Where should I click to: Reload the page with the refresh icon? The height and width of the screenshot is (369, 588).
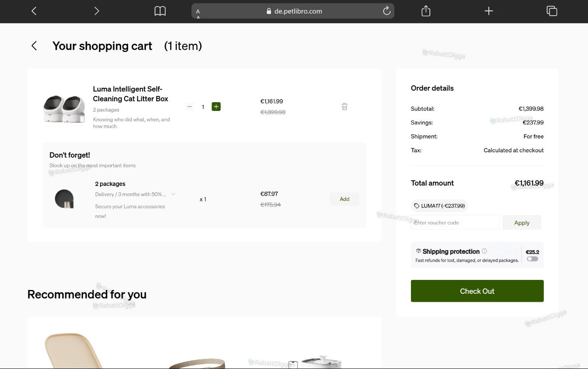386,11
